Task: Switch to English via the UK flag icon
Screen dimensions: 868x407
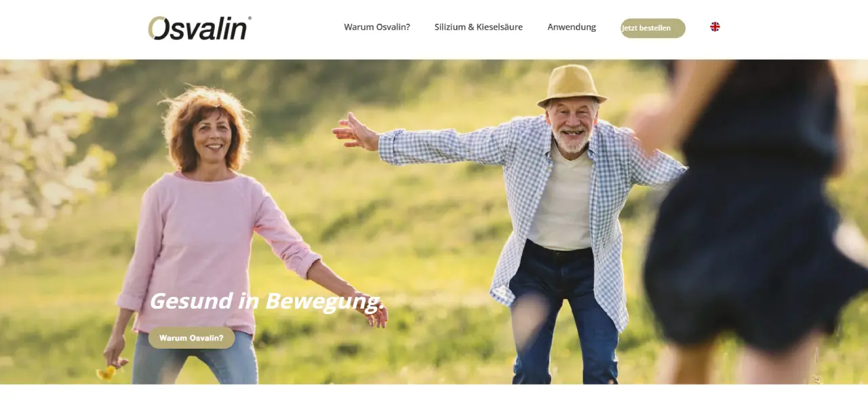Action: 715,26
